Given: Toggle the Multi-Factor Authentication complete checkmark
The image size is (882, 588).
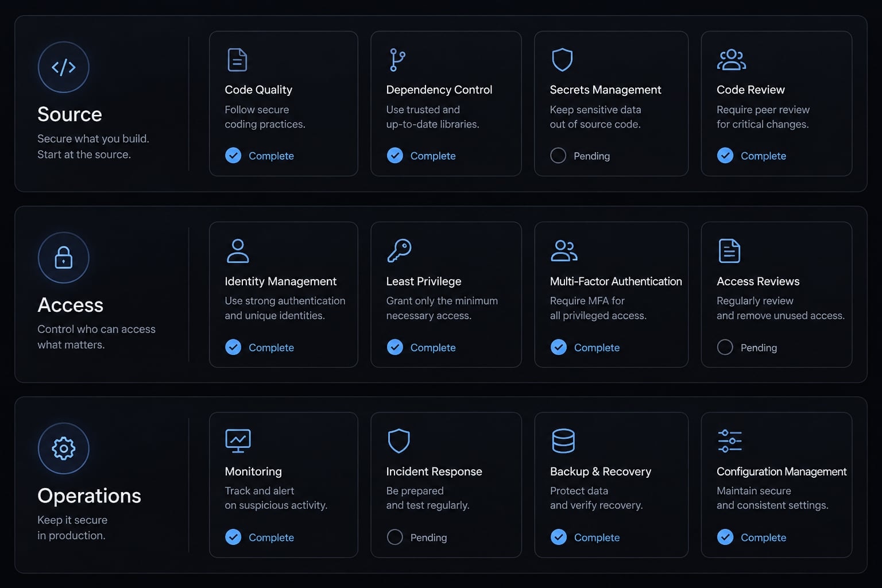Looking at the screenshot, I should tap(559, 347).
